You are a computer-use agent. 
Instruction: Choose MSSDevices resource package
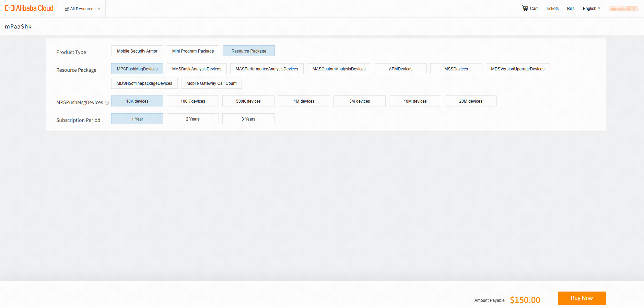pos(456,69)
